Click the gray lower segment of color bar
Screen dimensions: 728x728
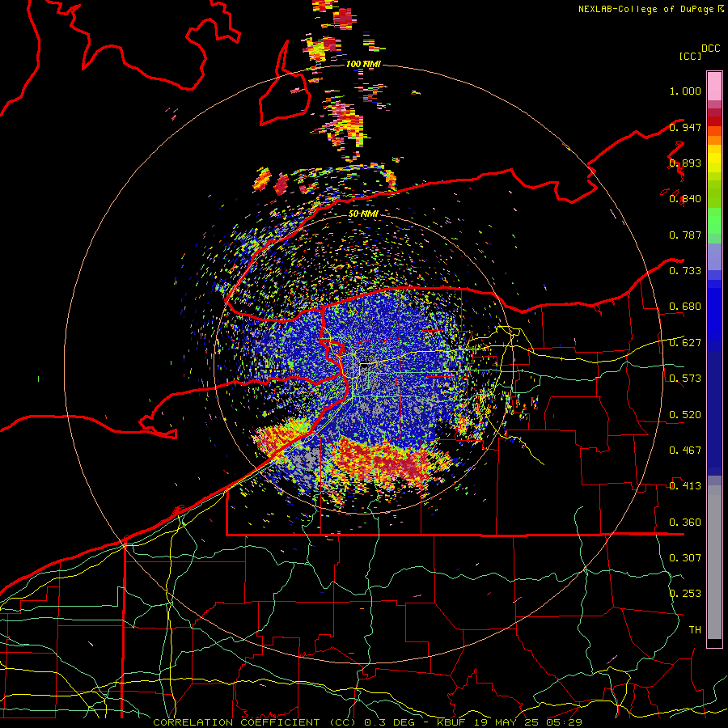(714, 562)
